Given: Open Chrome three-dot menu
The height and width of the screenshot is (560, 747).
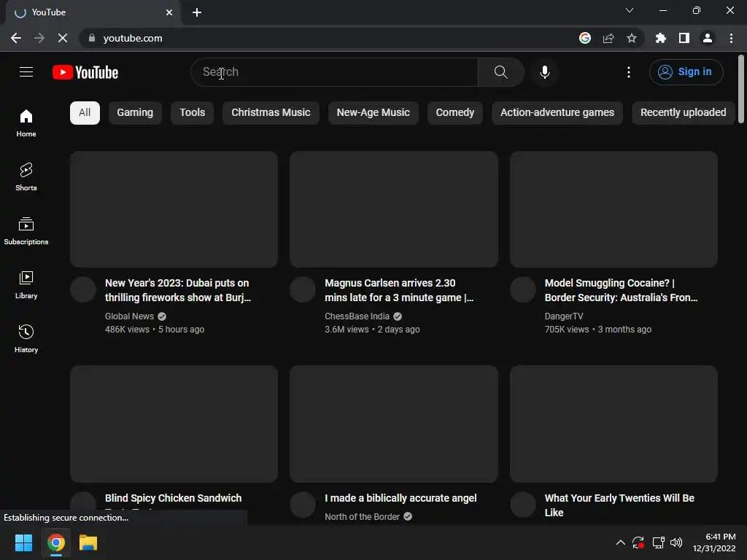Looking at the screenshot, I should click(x=731, y=38).
